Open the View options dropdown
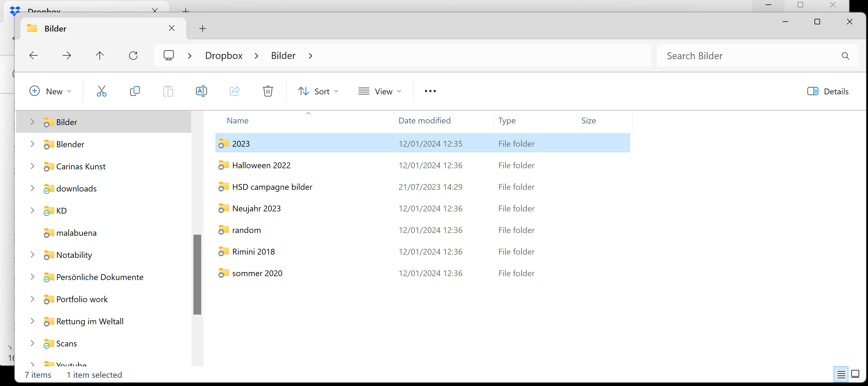This screenshot has height=386, width=868. [x=380, y=91]
